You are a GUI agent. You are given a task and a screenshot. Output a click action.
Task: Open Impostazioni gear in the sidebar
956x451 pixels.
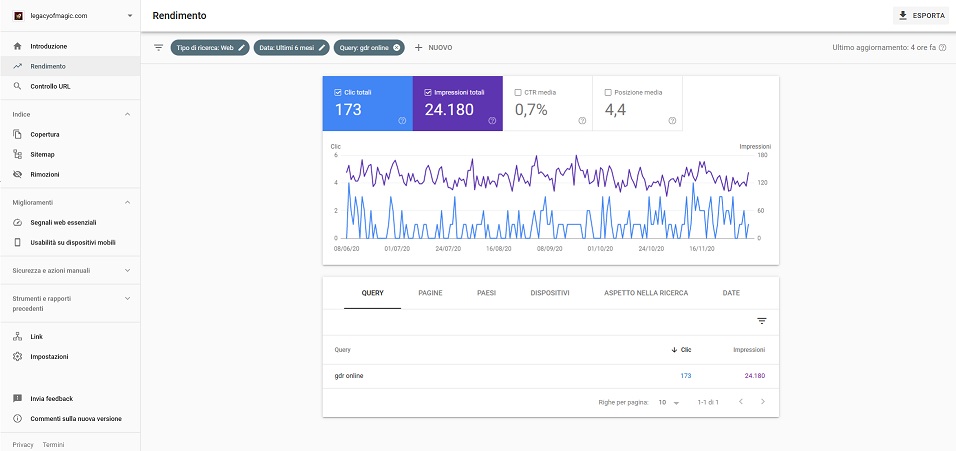(x=18, y=356)
